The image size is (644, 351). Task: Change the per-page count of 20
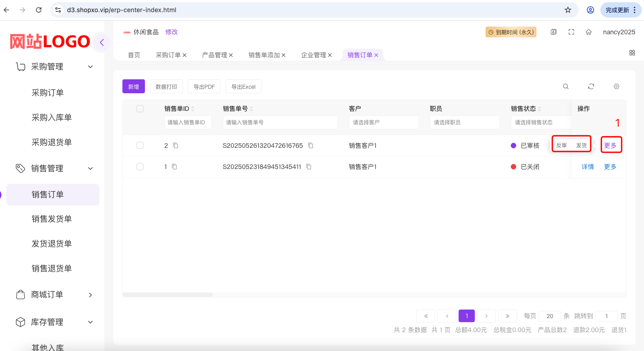coord(549,316)
